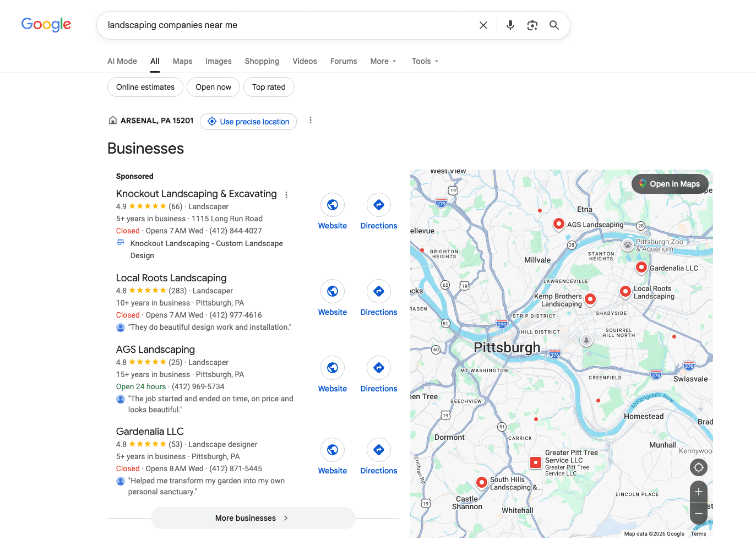Image resolution: width=756 pixels, height=556 pixels.
Task: Switch to Forums tab
Action: pos(344,61)
